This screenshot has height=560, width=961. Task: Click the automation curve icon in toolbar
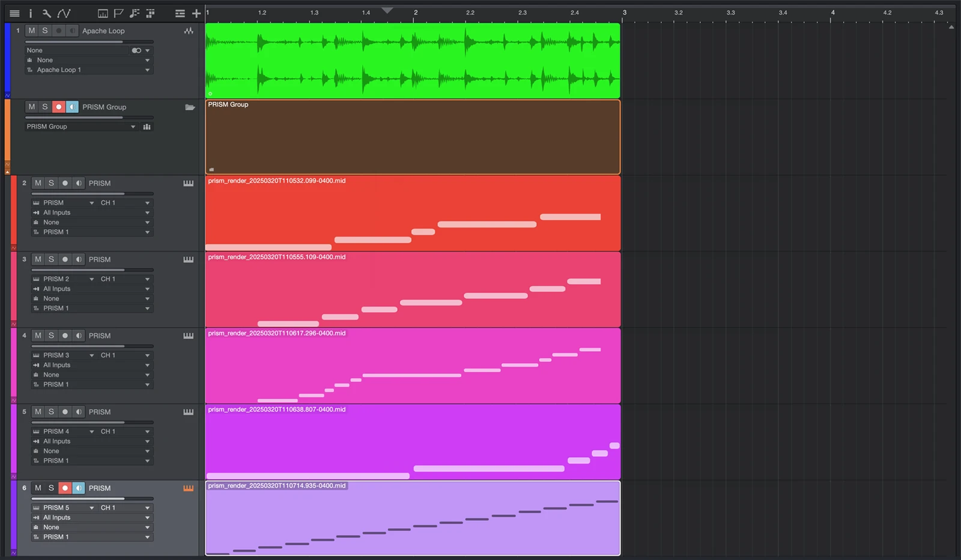click(x=64, y=13)
